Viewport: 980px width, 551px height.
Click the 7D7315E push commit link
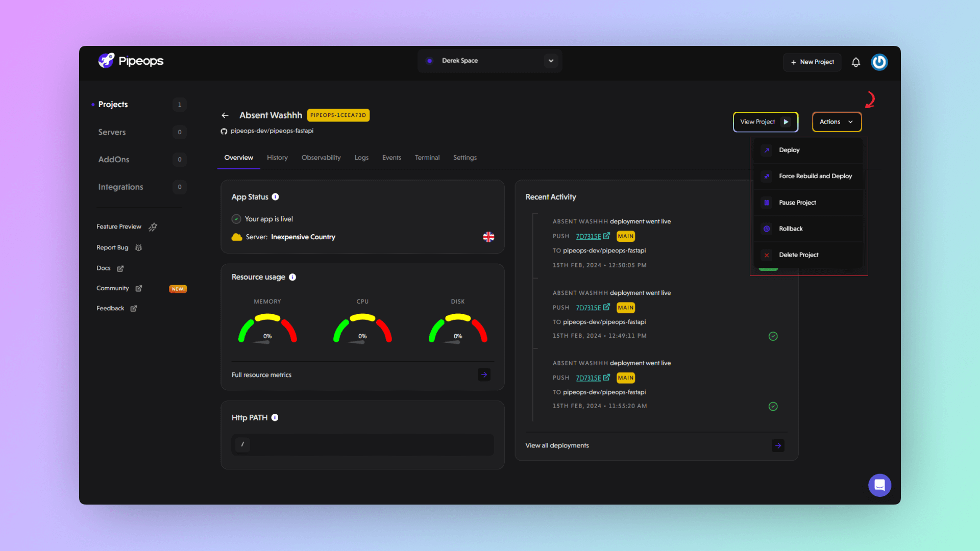coord(587,236)
